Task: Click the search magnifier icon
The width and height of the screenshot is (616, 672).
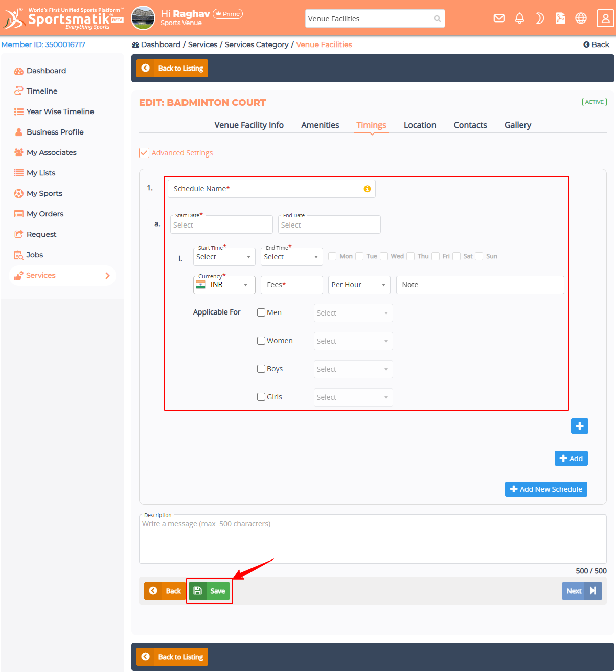Action: 437,19
